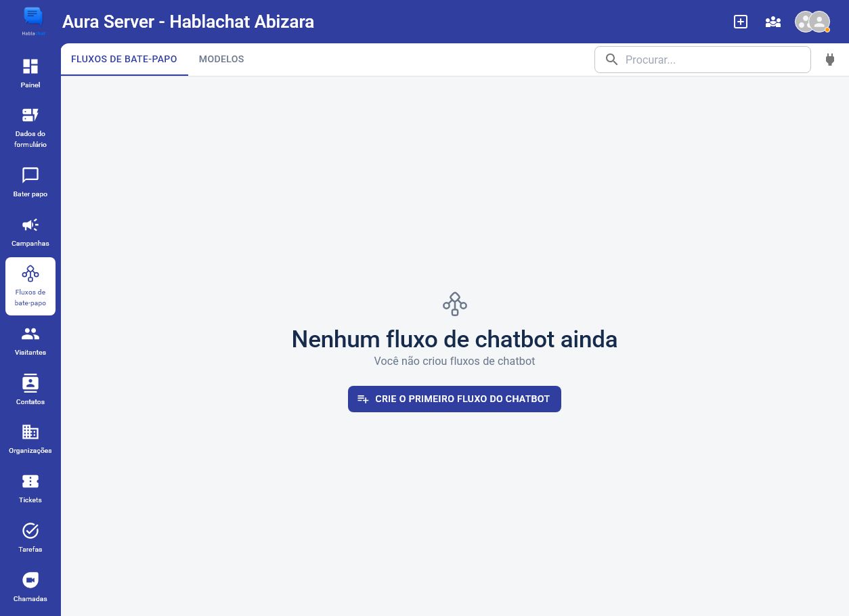Click the plug connection icon

pyautogui.click(x=830, y=60)
